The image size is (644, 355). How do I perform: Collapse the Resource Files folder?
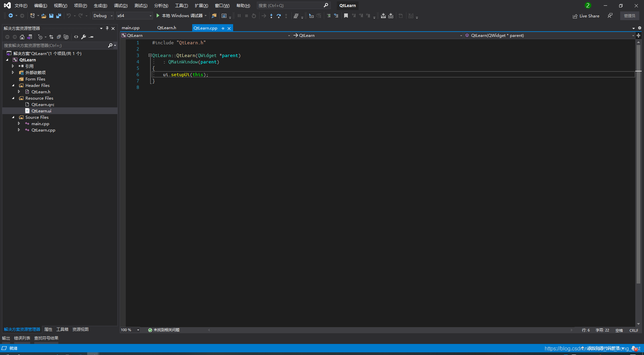point(13,98)
